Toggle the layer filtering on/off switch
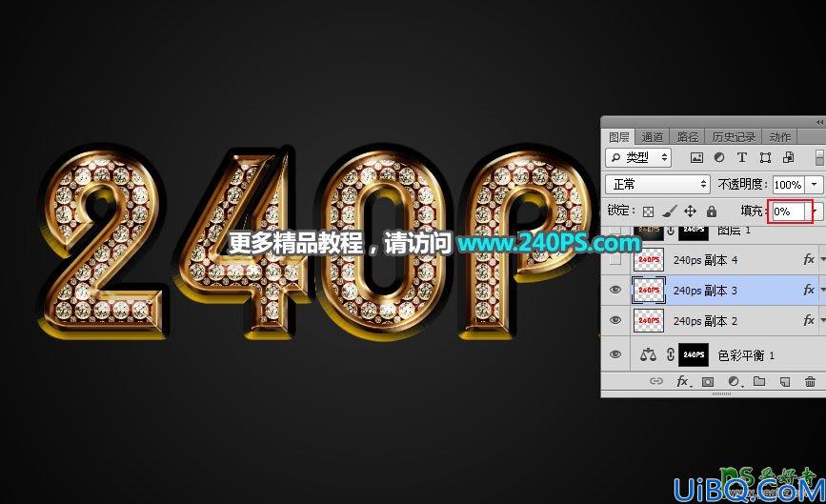Screen dimensions: 826x504 pos(819,157)
